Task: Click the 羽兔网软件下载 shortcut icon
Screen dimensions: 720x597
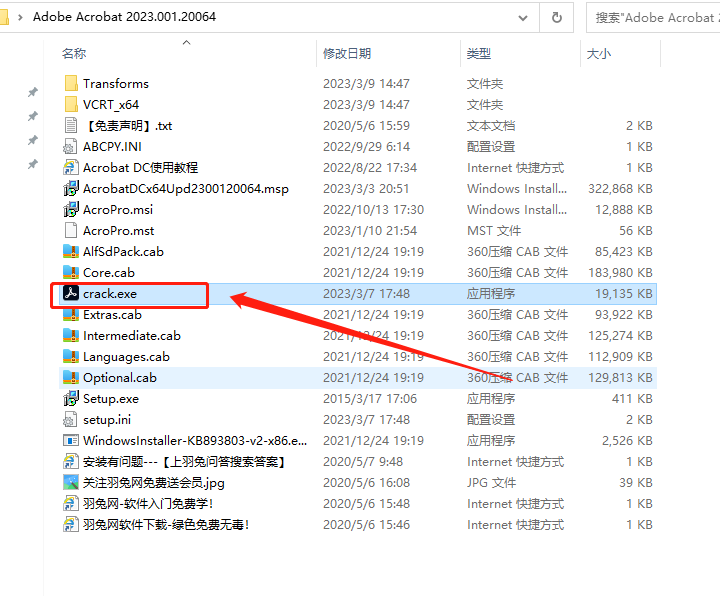Action: [x=70, y=525]
